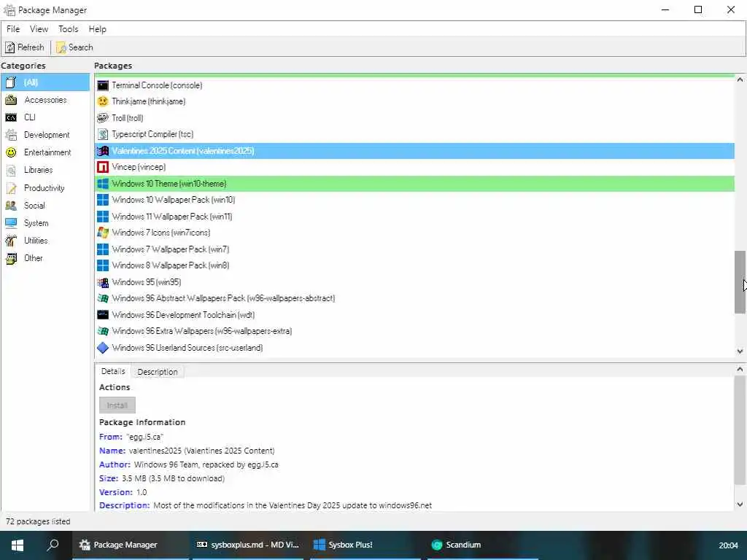Switch to Sysbox Plus! taskbar item
This screenshot has width=747, height=560.
point(365,545)
